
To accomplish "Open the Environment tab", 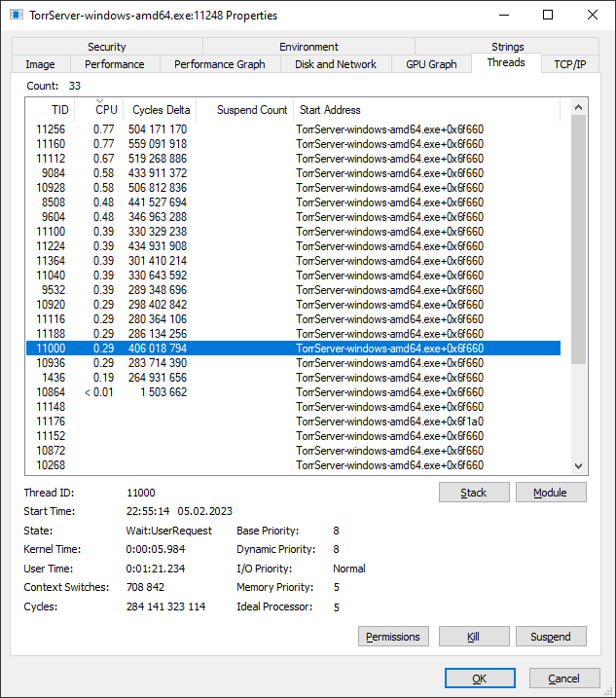I will [308, 47].
